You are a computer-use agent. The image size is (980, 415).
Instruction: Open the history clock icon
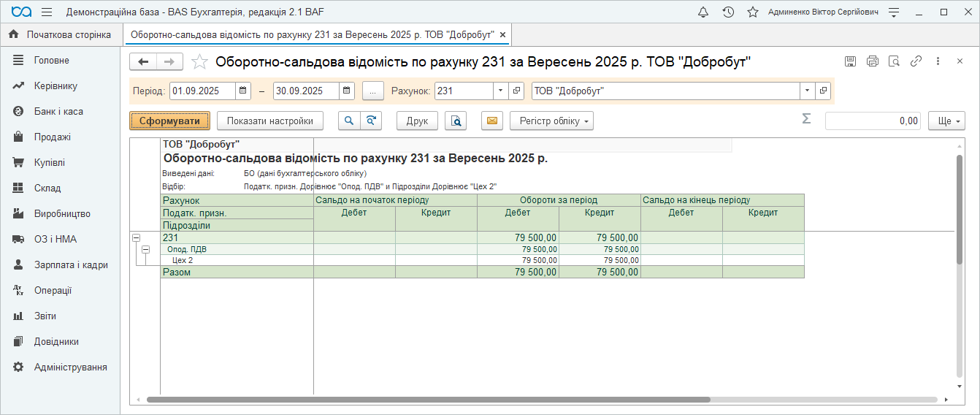coord(728,12)
